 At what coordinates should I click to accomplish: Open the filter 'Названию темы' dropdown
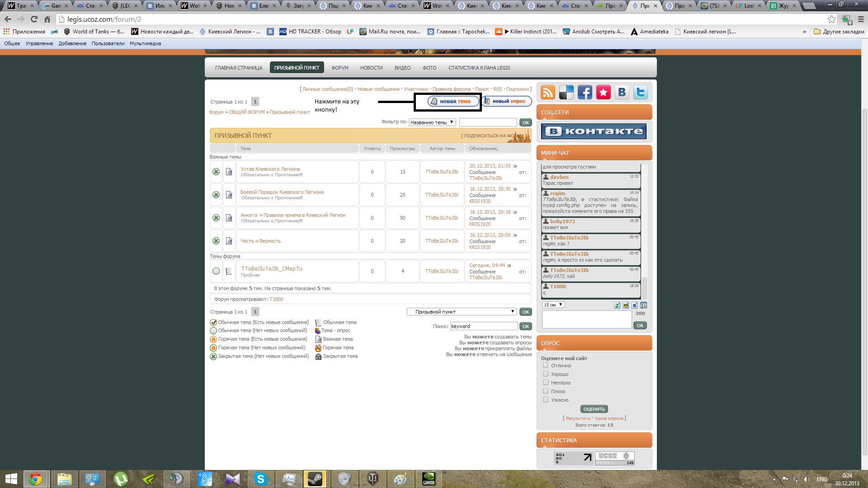(432, 122)
